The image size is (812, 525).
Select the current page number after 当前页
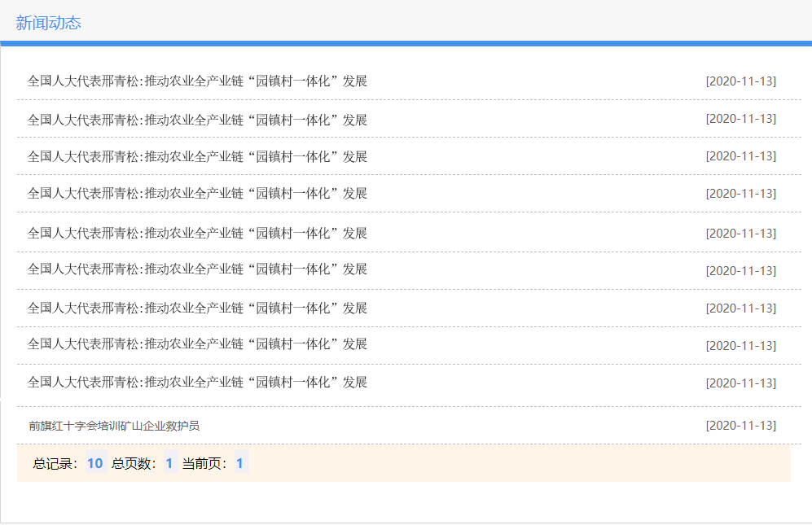point(240,463)
